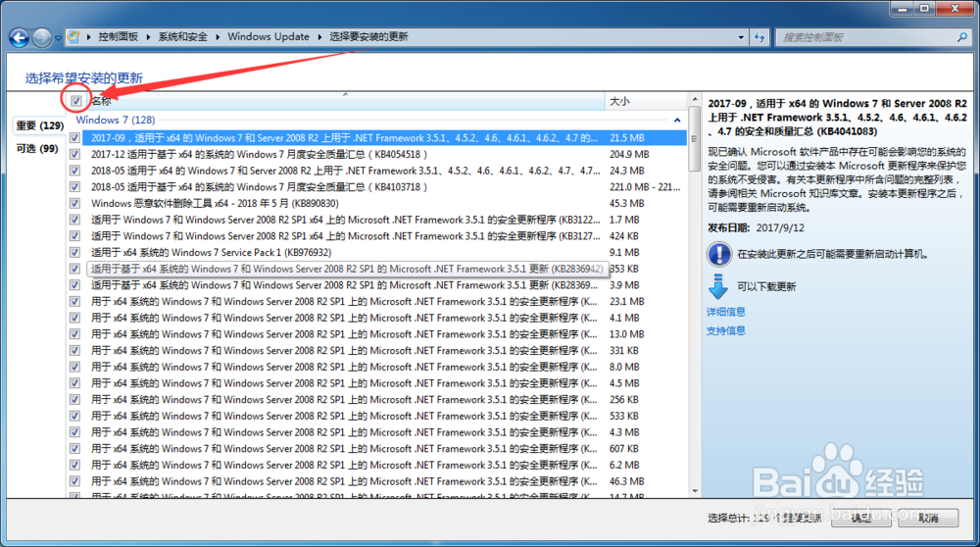The height and width of the screenshot is (547, 980).
Task: Switch to the 可选 (99) tab
Action: [37, 149]
